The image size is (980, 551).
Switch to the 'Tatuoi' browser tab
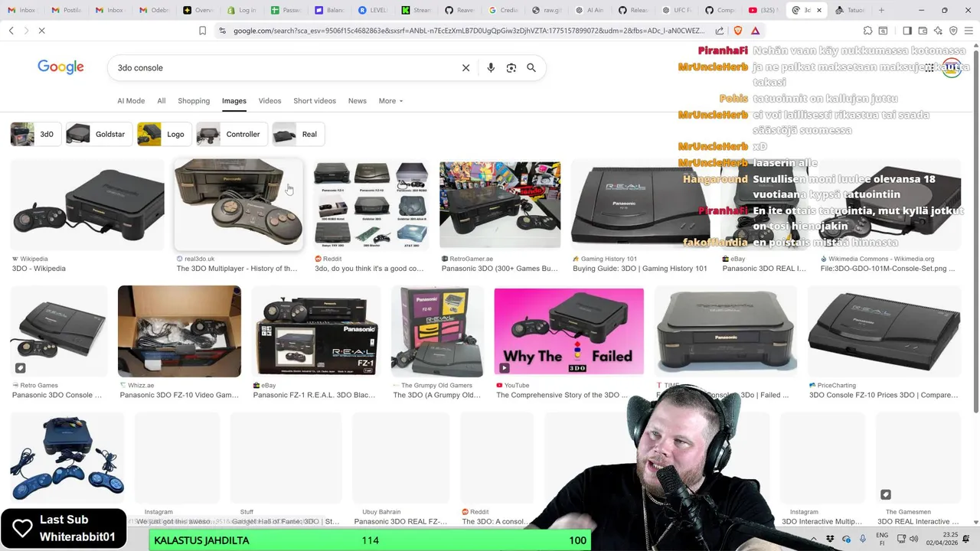click(x=850, y=10)
